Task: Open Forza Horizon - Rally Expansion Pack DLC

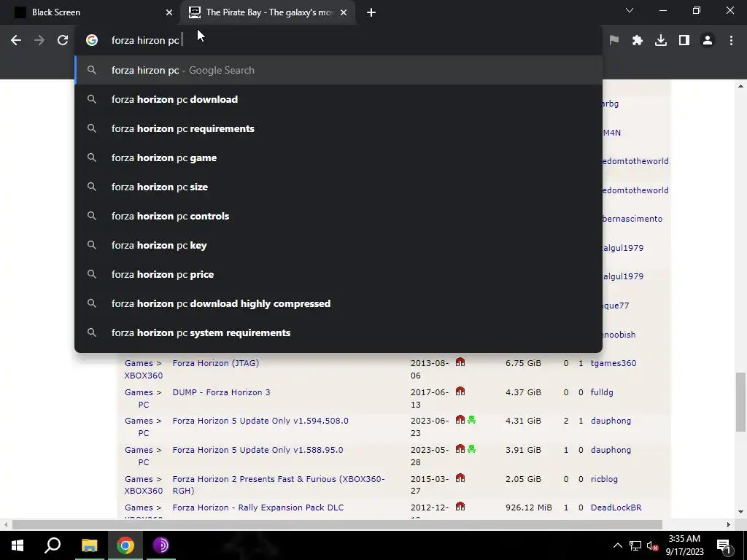Action: 258,507
